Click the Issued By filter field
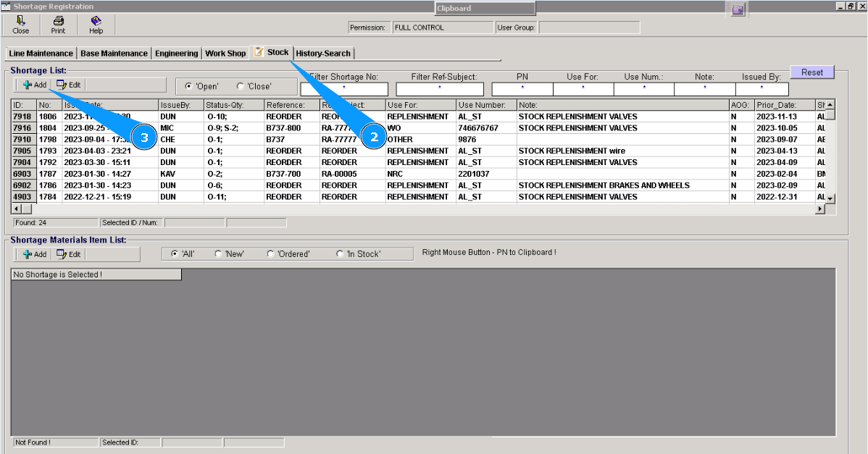 coord(761,89)
